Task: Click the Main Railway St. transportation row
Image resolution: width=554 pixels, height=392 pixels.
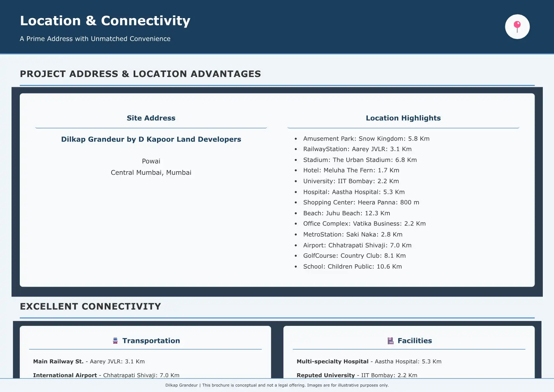Action: pyautogui.click(x=89, y=361)
